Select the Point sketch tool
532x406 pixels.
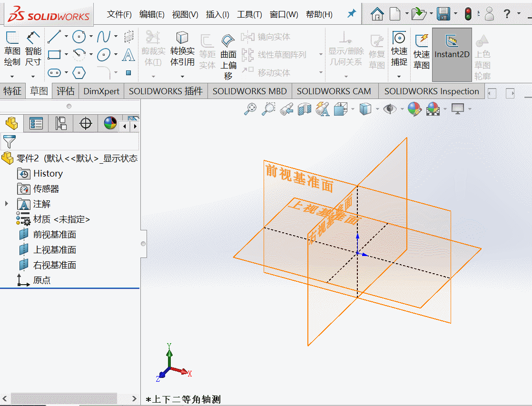(x=128, y=73)
